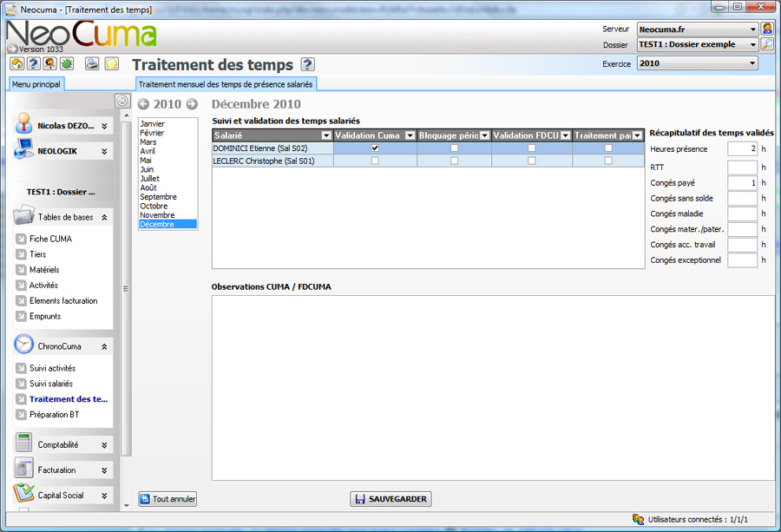
Task: Open Tiers in the sidebar
Action: pos(38,254)
